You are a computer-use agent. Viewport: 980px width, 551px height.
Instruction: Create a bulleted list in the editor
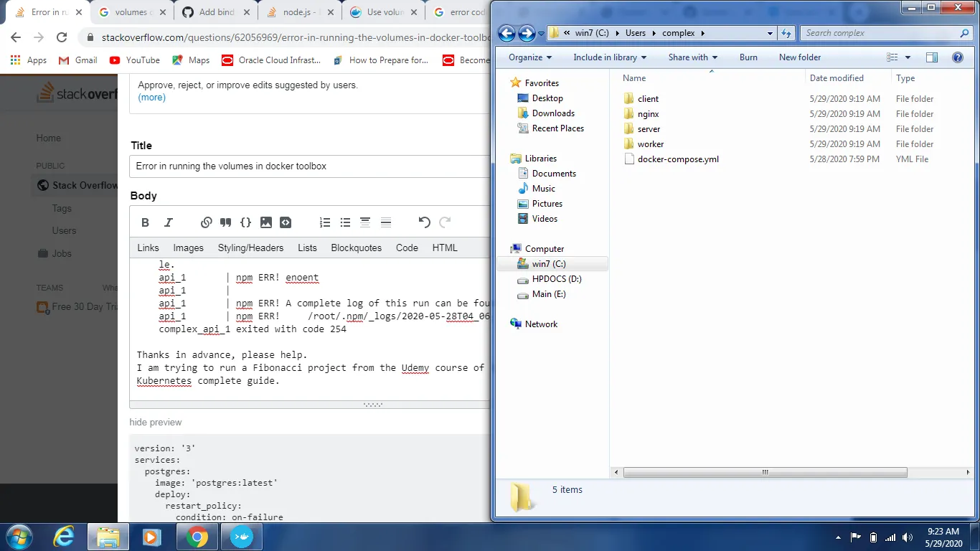[345, 222]
